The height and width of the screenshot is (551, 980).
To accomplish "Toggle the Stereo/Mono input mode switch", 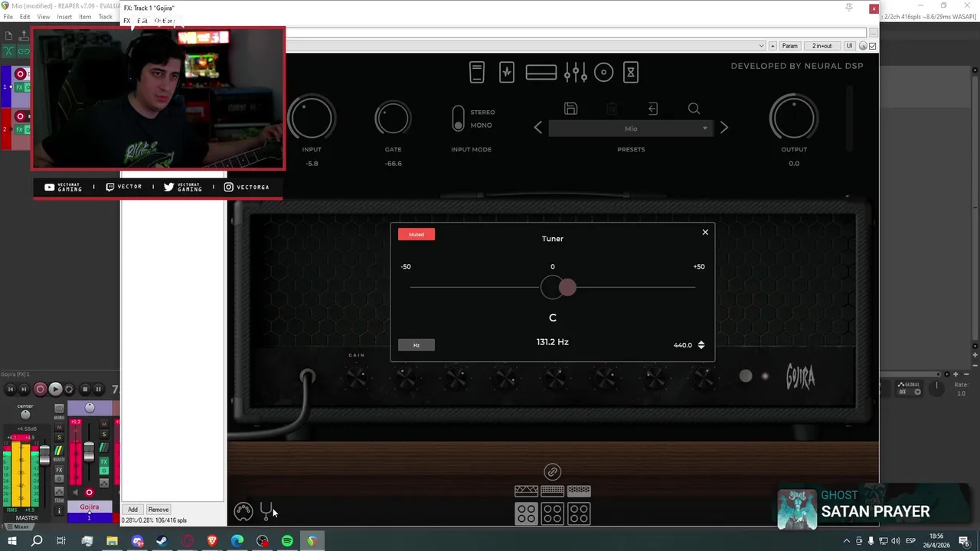I will 458,118.
